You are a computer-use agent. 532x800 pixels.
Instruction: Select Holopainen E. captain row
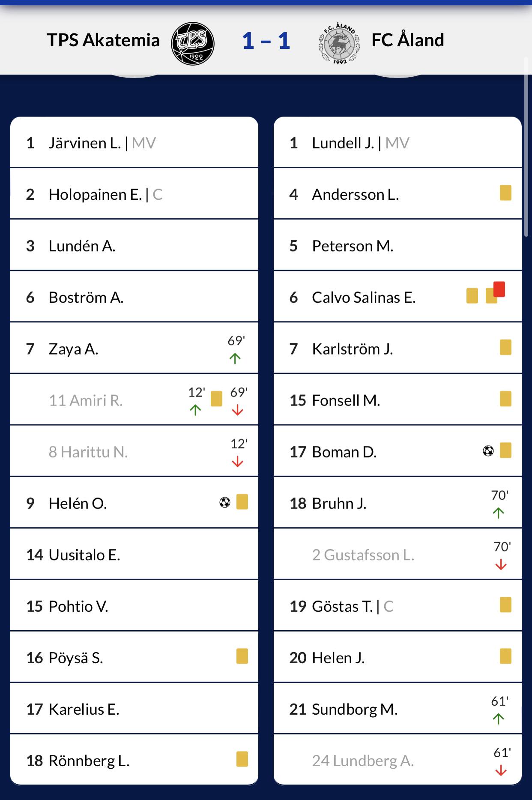coord(134,194)
